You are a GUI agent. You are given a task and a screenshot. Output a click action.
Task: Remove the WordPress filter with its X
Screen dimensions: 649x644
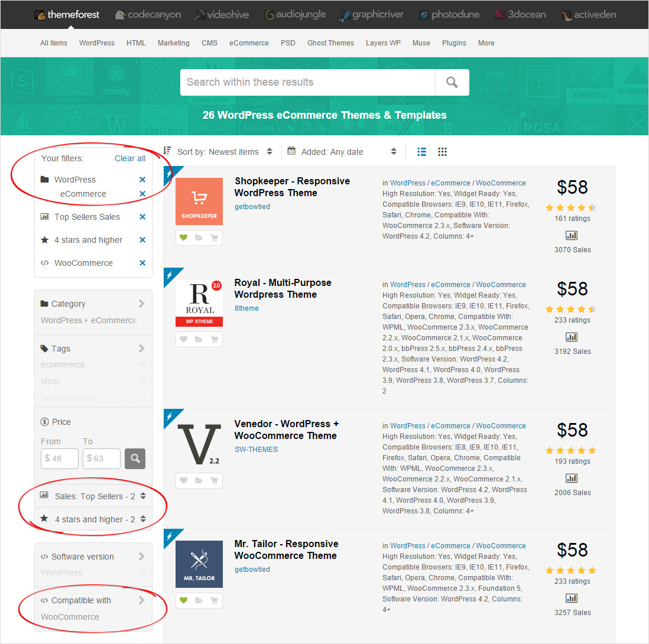[142, 180]
